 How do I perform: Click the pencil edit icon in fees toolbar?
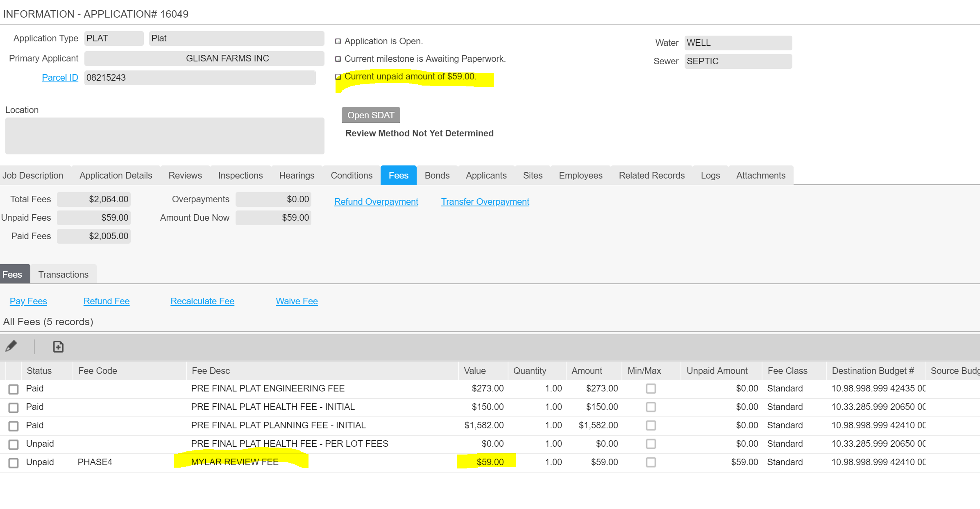(11, 346)
